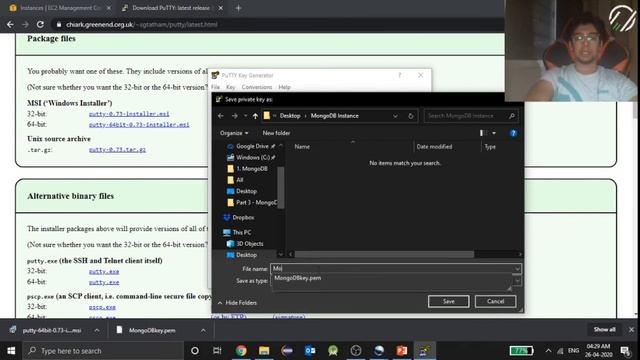640x360 pixels.
Task: Go back in Chrome browser
Action: point(10,24)
